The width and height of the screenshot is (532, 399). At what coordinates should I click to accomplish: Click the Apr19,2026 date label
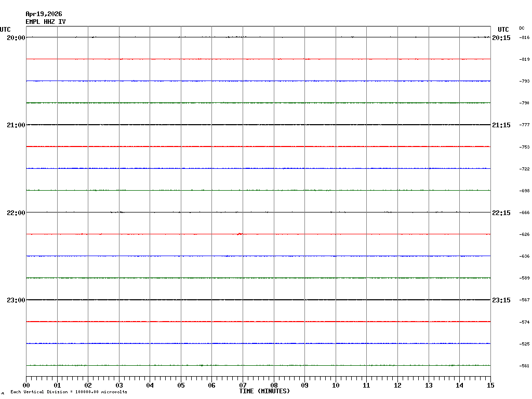[x=44, y=14]
